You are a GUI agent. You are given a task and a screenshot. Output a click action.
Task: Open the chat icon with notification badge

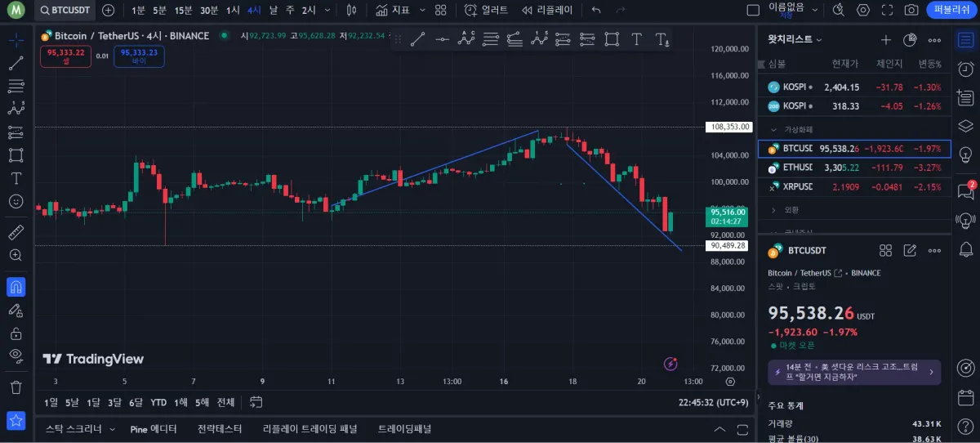pos(964,190)
